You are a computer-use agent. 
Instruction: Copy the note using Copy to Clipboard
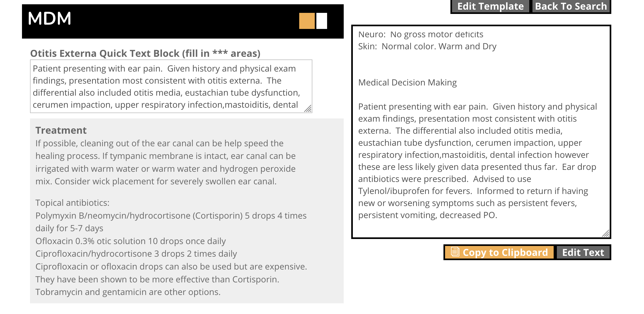(499, 252)
